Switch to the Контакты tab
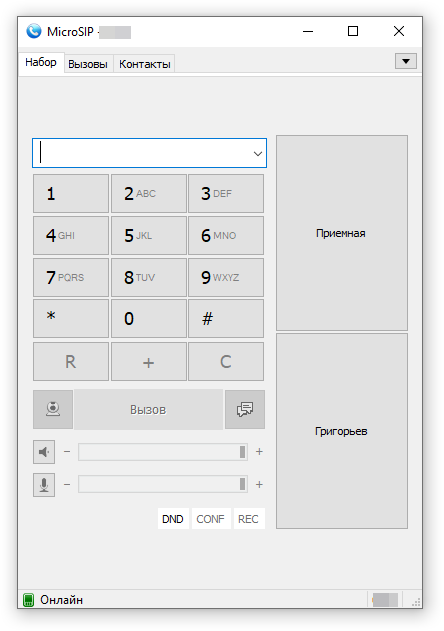The height and width of the screenshot is (631, 444). point(145,64)
